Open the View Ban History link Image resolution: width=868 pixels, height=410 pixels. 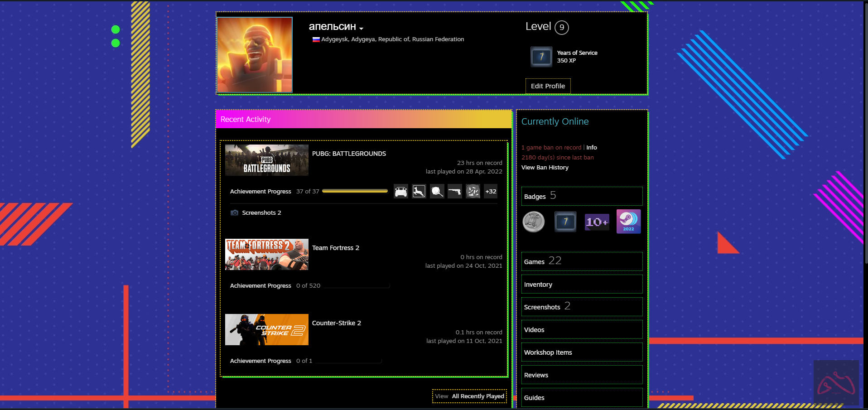click(545, 168)
